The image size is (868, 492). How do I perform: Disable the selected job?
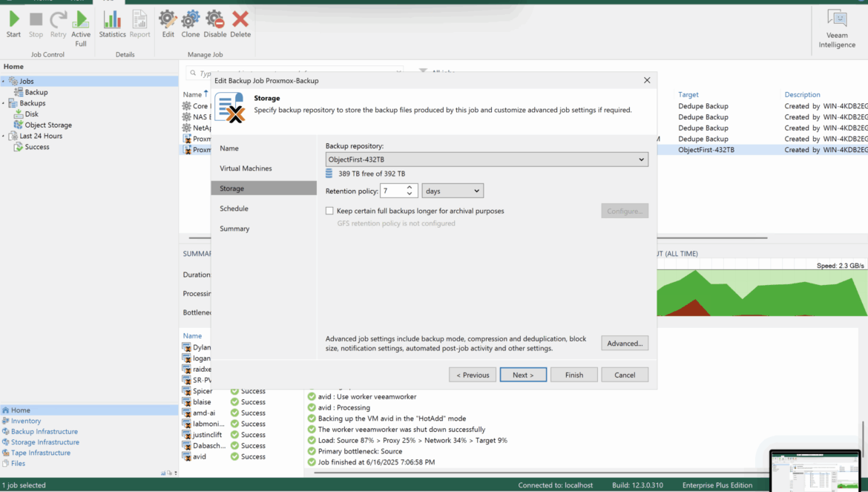click(215, 24)
